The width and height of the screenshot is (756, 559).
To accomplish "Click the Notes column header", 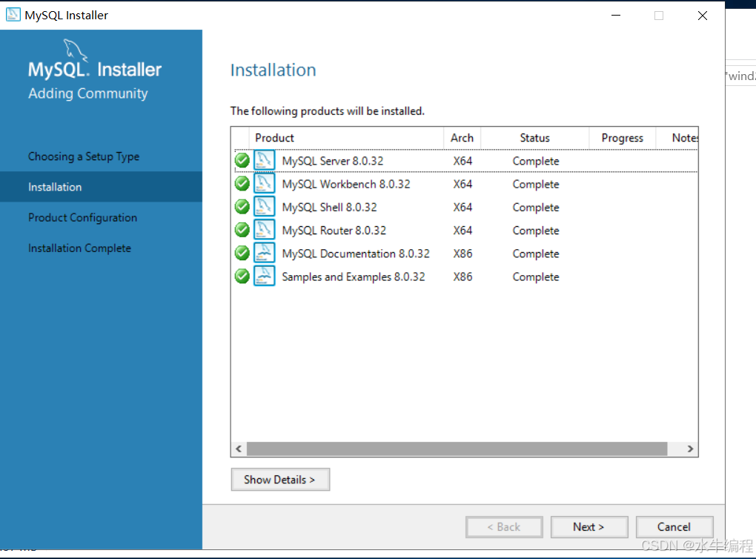I will pyautogui.click(x=677, y=138).
